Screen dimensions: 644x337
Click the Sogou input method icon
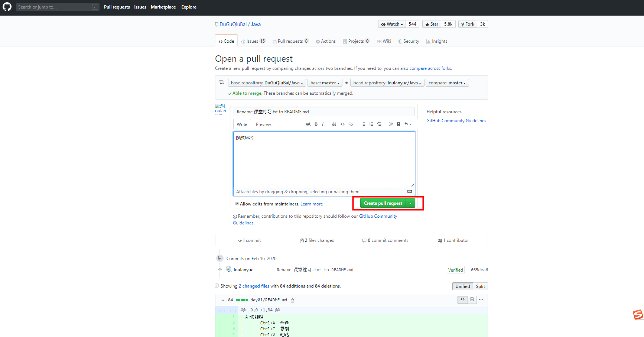coord(638,314)
